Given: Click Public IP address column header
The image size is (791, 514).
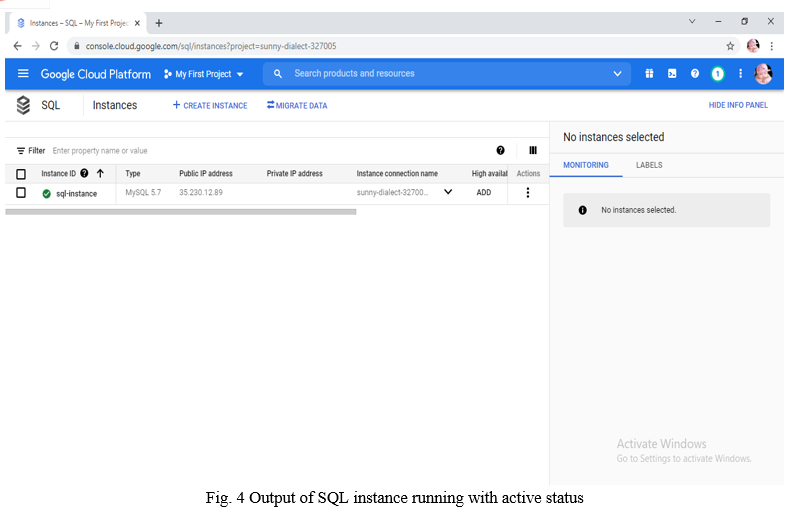Looking at the screenshot, I should pyautogui.click(x=206, y=174).
